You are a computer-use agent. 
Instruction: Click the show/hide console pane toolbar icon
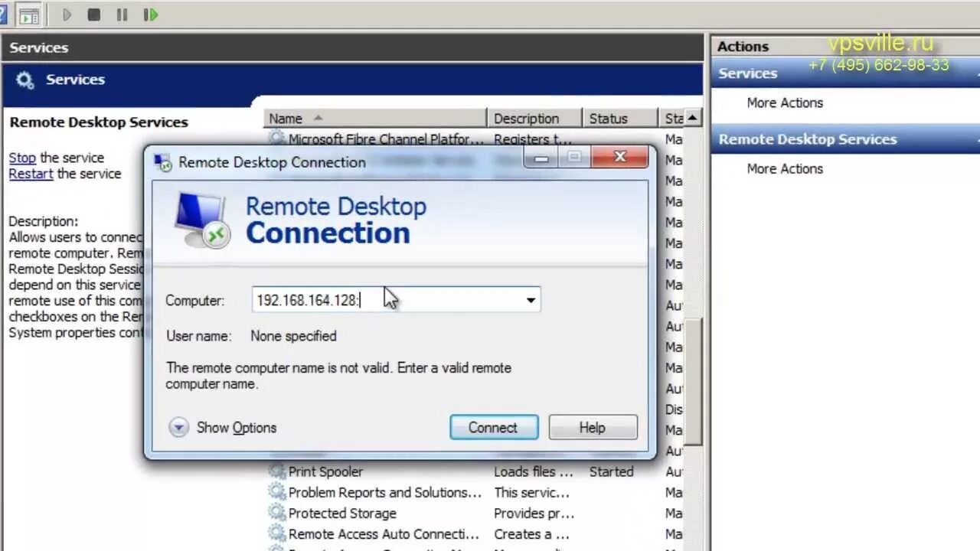coord(29,15)
